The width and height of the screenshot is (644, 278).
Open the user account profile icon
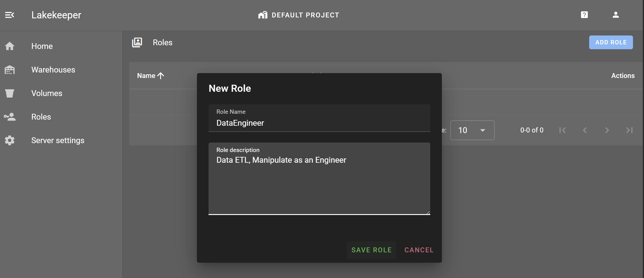(x=616, y=15)
